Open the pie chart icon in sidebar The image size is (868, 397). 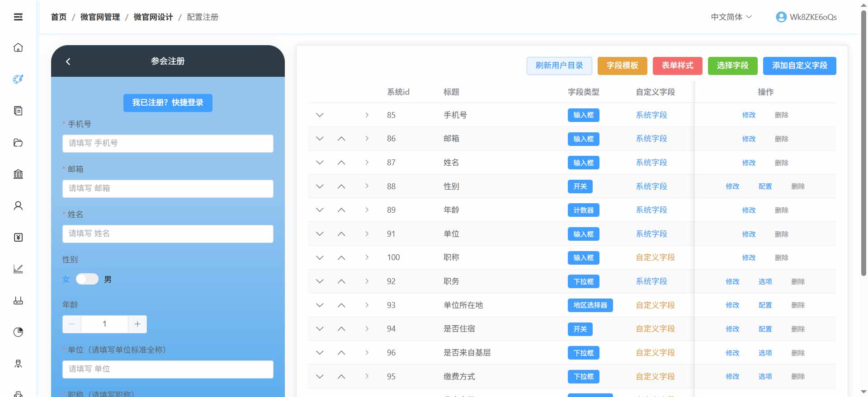click(18, 332)
